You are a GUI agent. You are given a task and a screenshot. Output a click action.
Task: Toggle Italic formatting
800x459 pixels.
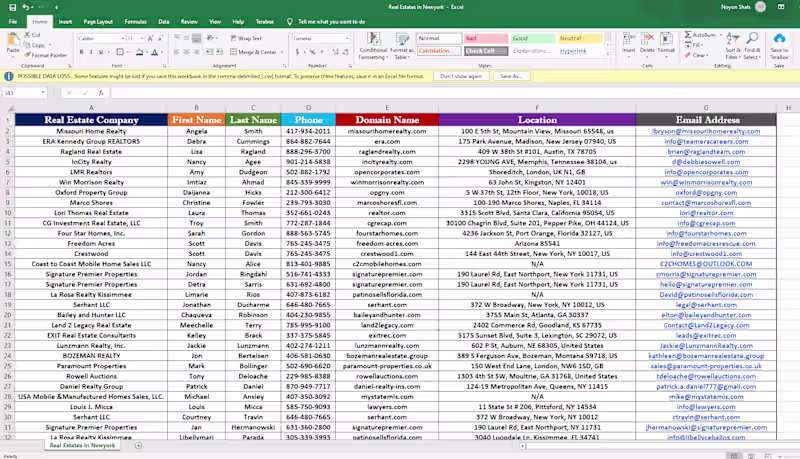91,52
